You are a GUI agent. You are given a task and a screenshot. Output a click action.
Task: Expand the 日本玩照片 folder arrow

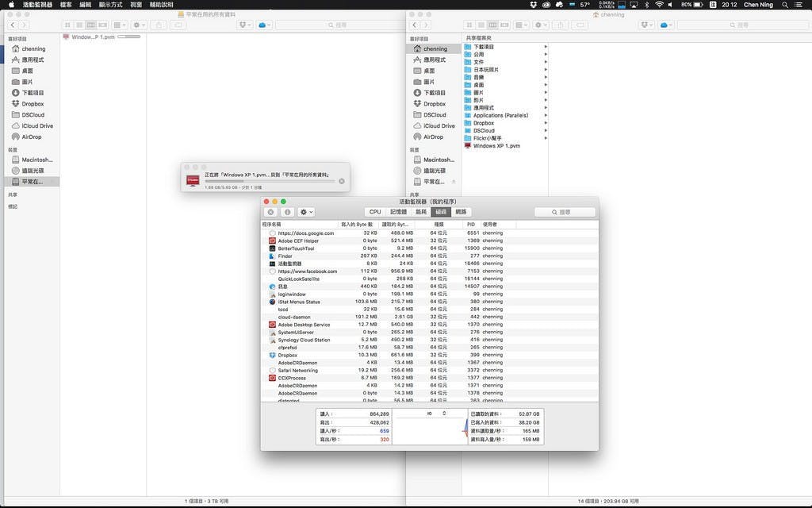[546, 70]
